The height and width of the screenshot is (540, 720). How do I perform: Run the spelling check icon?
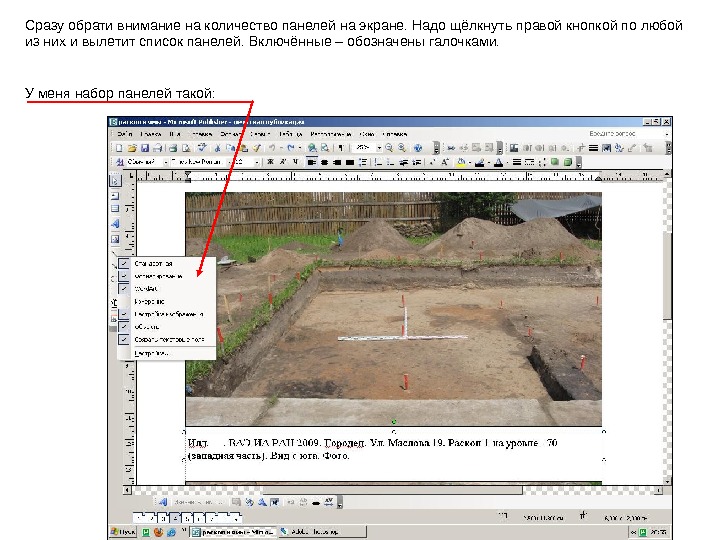202,147
